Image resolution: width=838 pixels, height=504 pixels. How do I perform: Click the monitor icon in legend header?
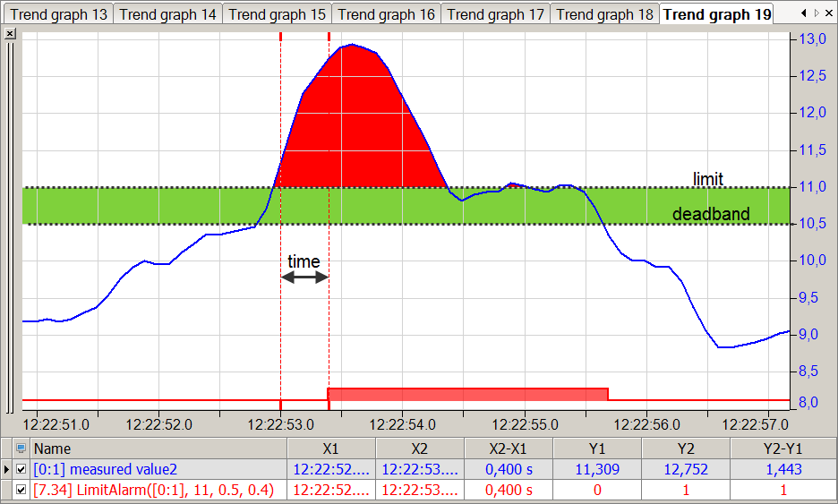click(21, 448)
